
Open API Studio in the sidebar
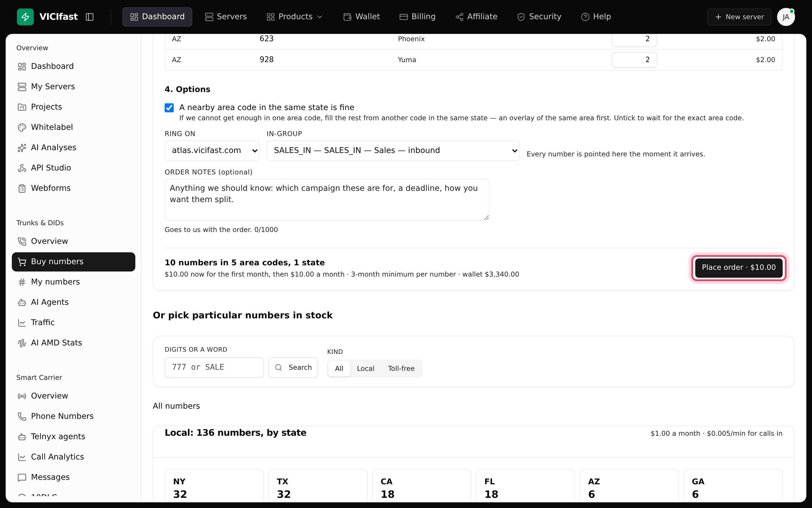pyautogui.click(x=74, y=168)
